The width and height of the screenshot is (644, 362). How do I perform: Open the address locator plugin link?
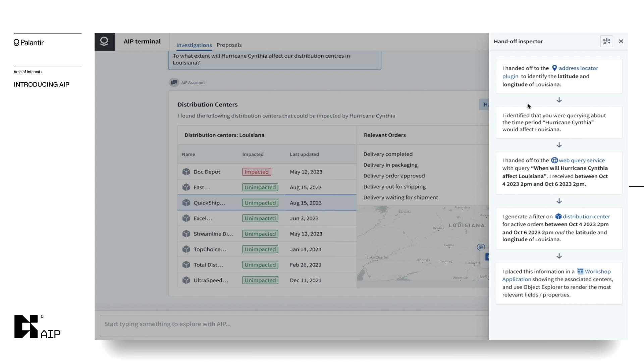(x=578, y=68)
